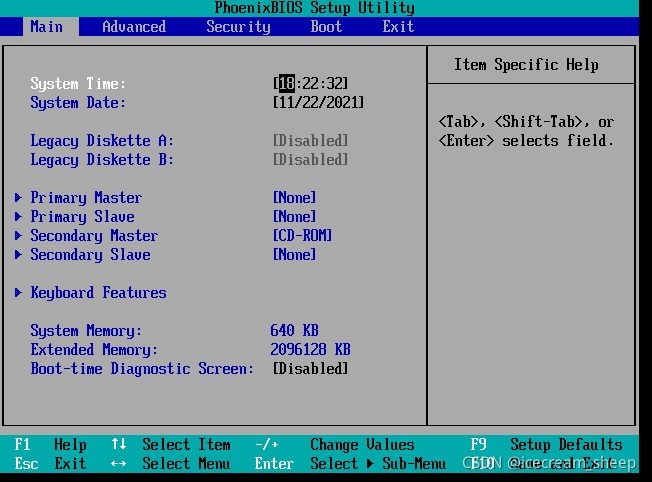The width and height of the screenshot is (652, 482).
Task: Select the highlighted hour field in System Time
Action: pos(287,84)
